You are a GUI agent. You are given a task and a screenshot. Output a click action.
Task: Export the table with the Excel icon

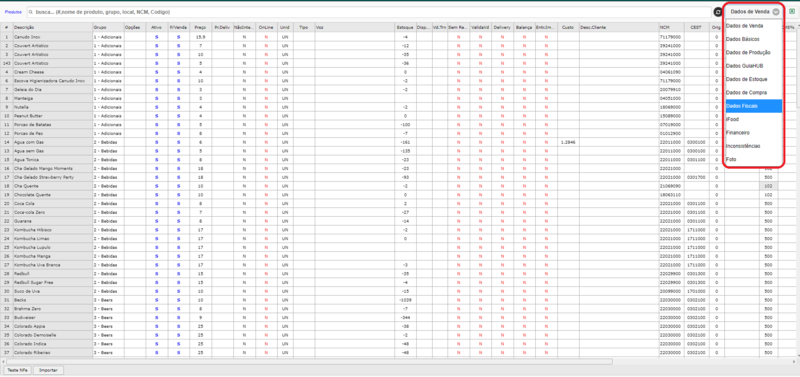(792, 11)
